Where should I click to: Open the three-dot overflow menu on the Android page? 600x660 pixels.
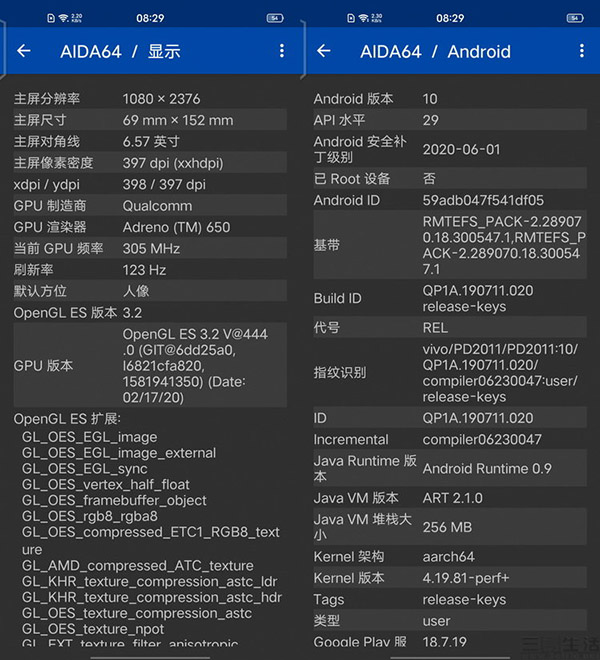point(582,51)
